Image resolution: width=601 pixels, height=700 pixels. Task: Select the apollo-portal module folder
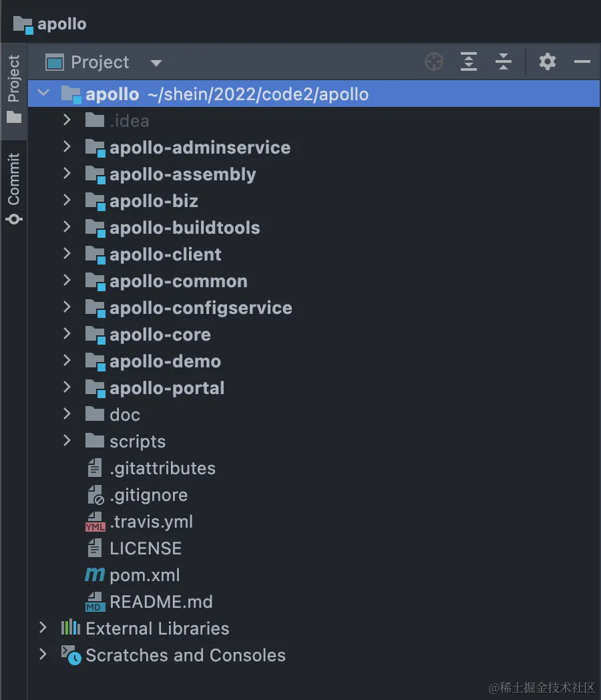[167, 388]
